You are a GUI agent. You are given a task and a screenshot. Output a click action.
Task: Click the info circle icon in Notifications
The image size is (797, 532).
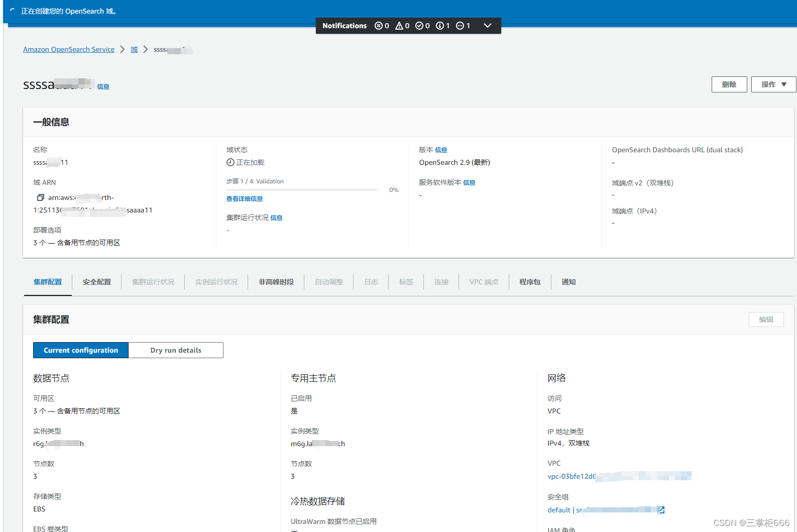point(440,26)
